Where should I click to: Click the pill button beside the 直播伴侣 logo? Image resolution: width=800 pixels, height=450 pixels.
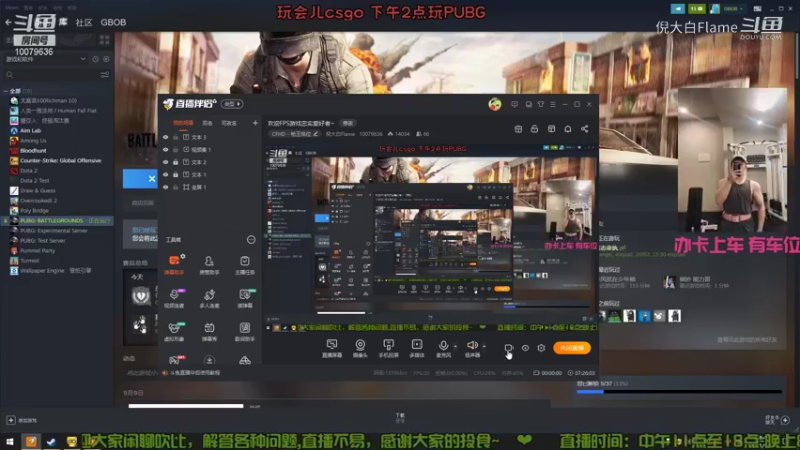[232, 104]
